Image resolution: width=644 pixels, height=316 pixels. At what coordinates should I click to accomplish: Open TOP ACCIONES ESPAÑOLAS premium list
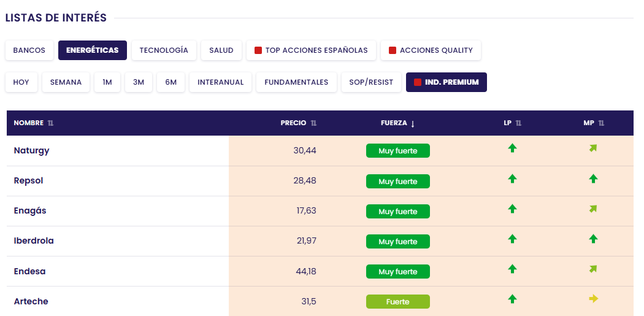[311, 50]
